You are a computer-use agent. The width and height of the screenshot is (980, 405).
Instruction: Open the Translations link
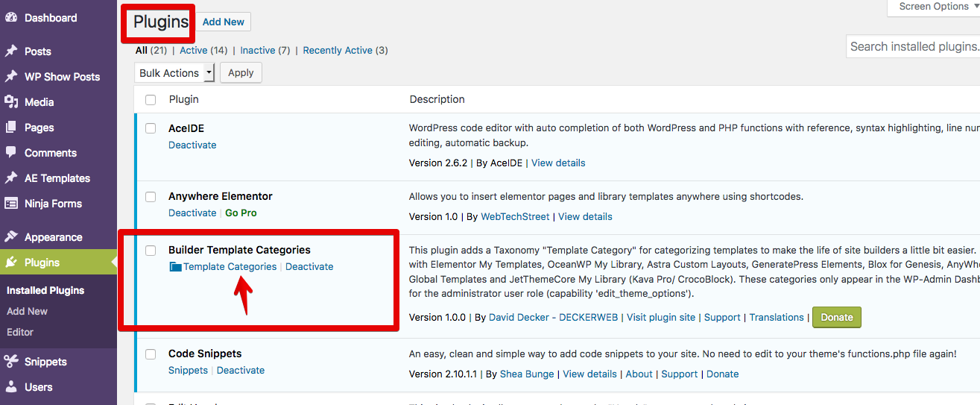click(x=777, y=317)
